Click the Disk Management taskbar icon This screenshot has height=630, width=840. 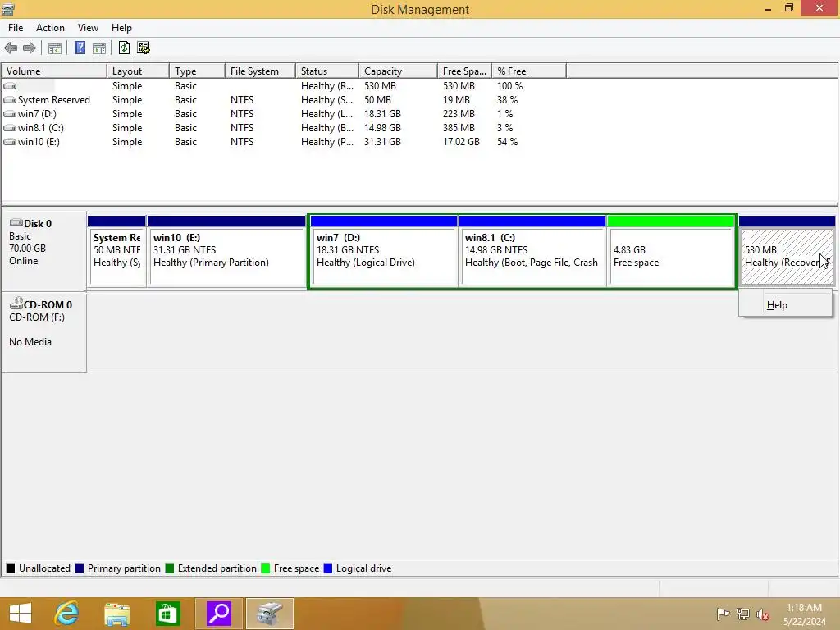point(269,614)
